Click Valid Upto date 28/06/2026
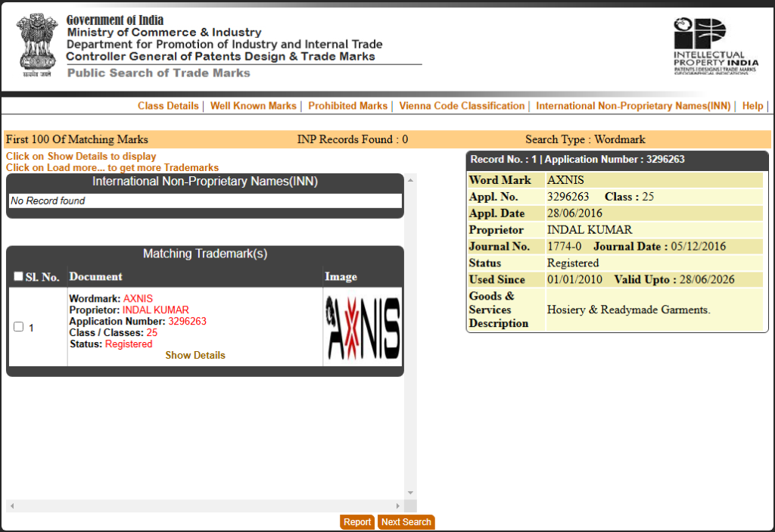Viewport: 775px width, 532px height. click(x=707, y=280)
